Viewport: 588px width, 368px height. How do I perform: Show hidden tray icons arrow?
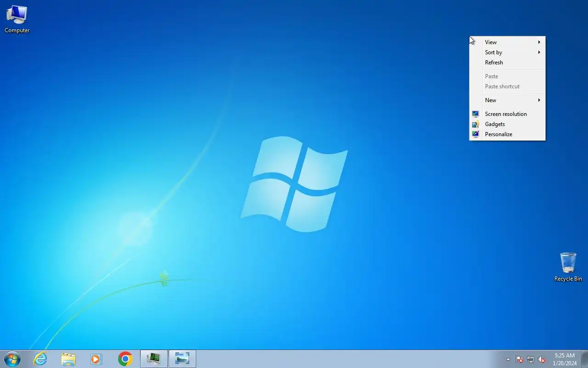508,359
